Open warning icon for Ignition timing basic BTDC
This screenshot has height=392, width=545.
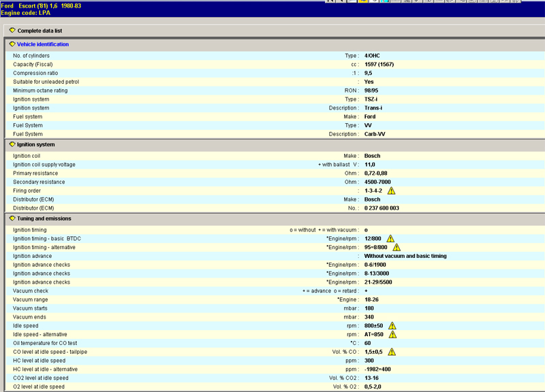(390, 239)
